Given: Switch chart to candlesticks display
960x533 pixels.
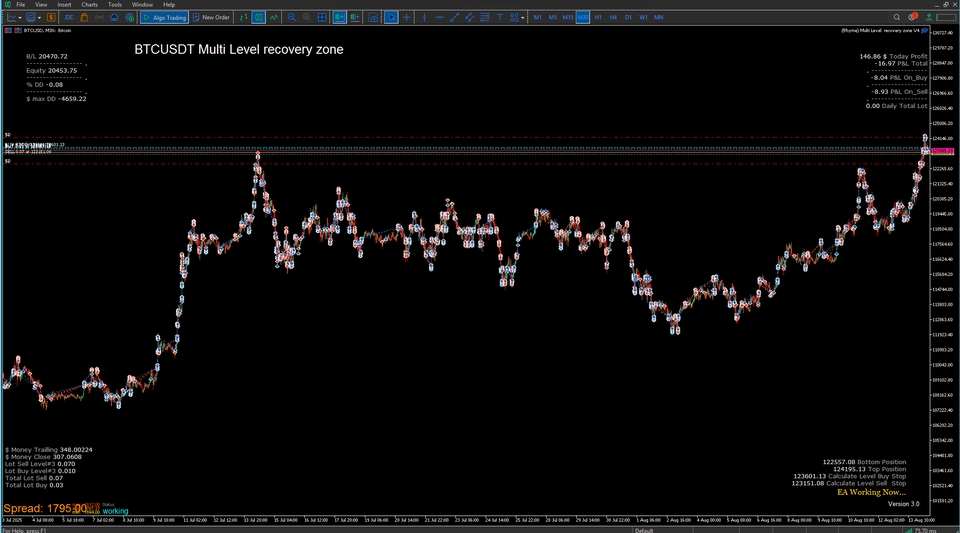Looking at the screenshot, I should pyautogui.click(x=258, y=17).
